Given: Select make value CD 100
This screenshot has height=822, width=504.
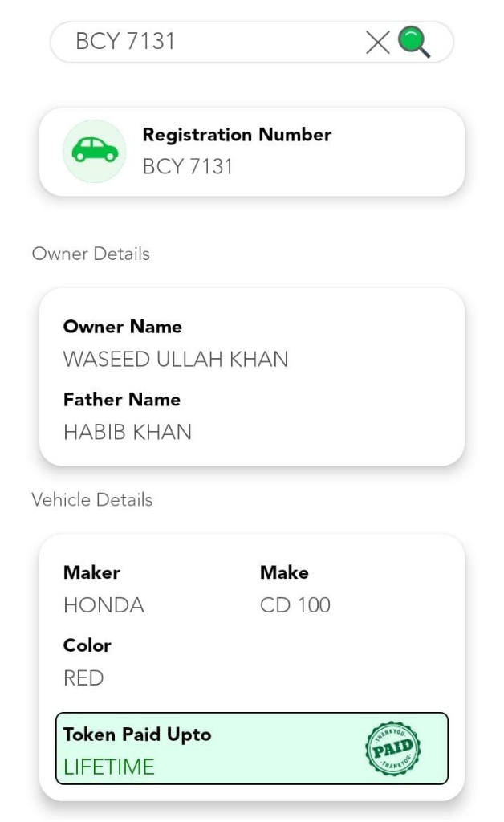Looking at the screenshot, I should tap(295, 605).
